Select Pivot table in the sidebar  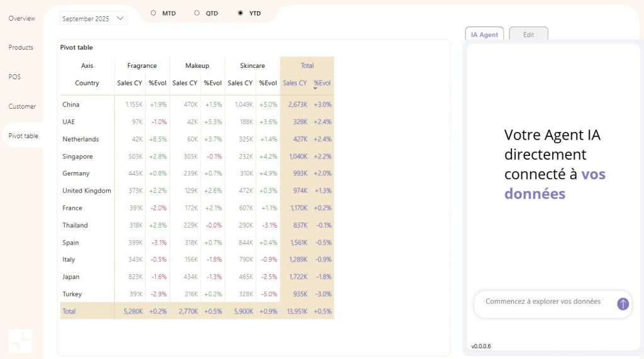23,136
